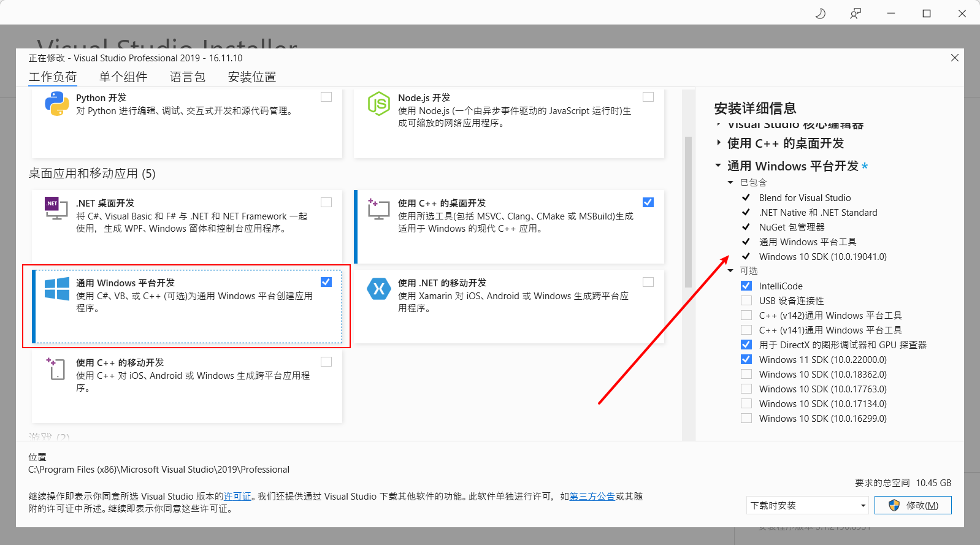Check Windows 10 SDK (10.0.17134.0)
The image size is (980, 545).
(746, 403)
